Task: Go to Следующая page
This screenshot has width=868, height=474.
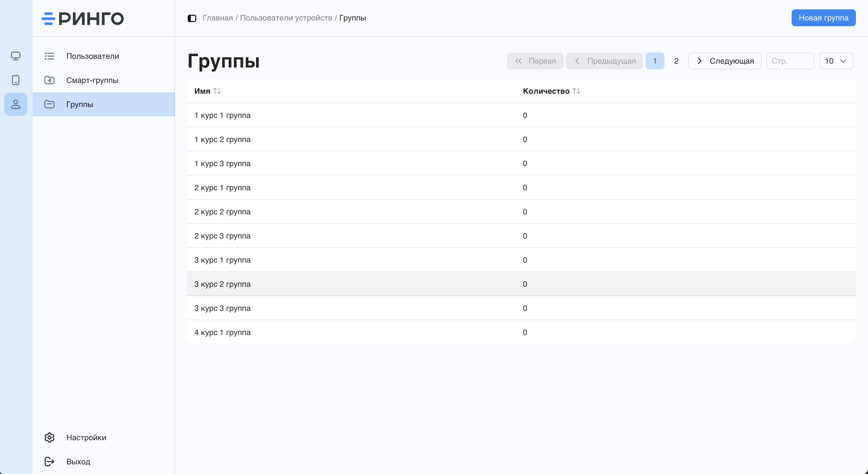Action: 724,61
